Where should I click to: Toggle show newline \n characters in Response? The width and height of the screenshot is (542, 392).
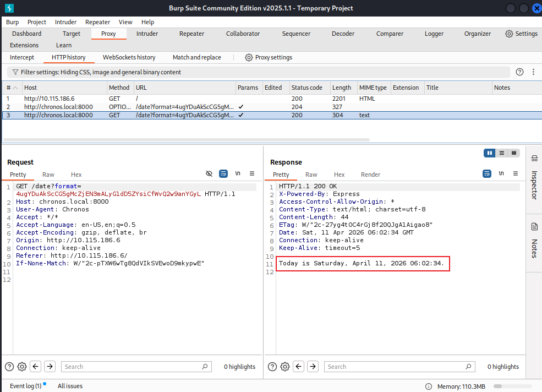pyautogui.click(x=501, y=173)
